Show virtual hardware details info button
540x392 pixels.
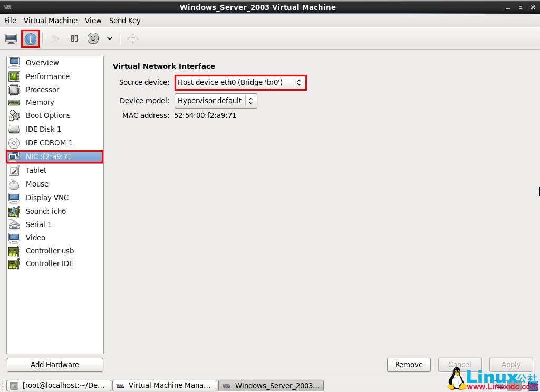30,38
